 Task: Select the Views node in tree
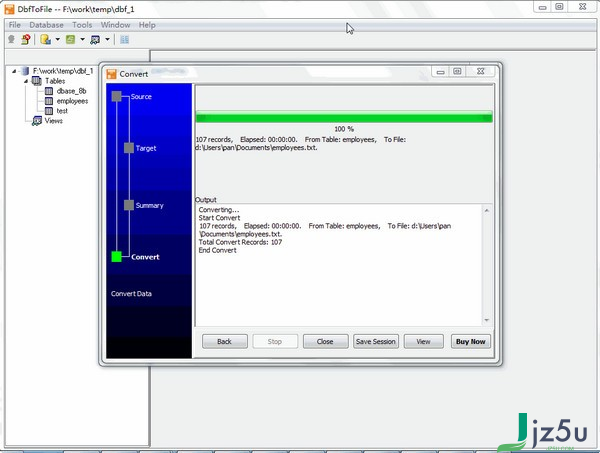pyautogui.click(x=54, y=121)
